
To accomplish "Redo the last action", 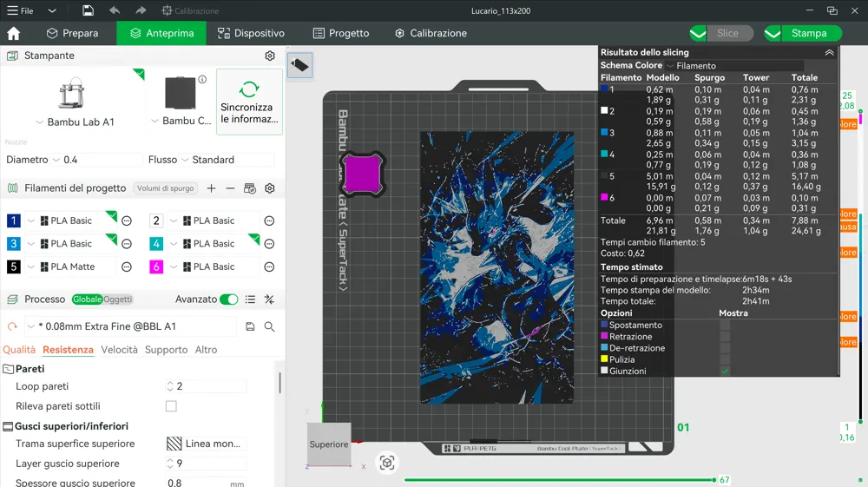I will click(x=141, y=10).
